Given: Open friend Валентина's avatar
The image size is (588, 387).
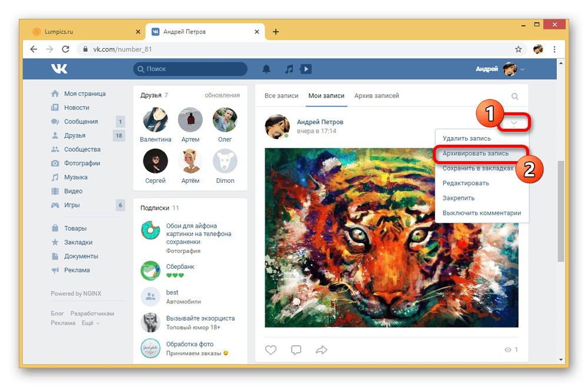Looking at the screenshot, I should click(x=155, y=119).
